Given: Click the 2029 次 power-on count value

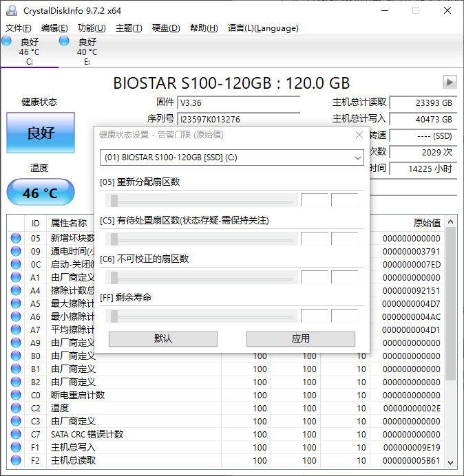Looking at the screenshot, I should click(423, 152).
